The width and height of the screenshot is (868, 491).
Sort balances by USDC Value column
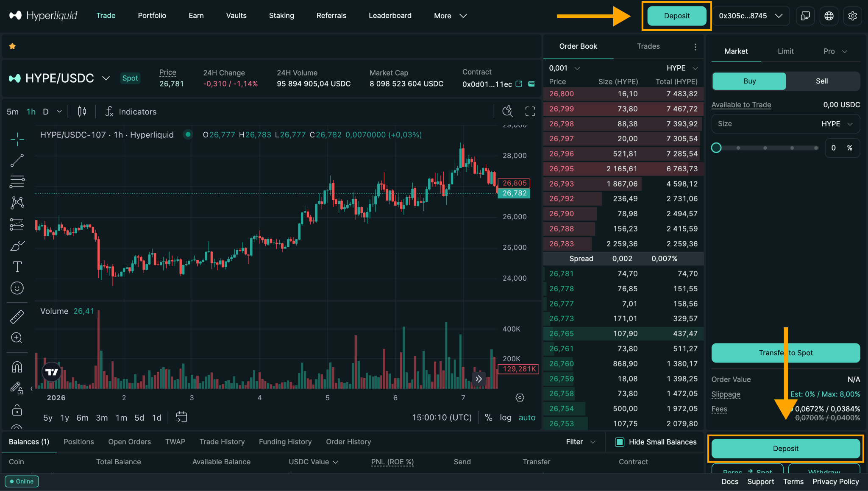pyautogui.click(x=313, y=462)
